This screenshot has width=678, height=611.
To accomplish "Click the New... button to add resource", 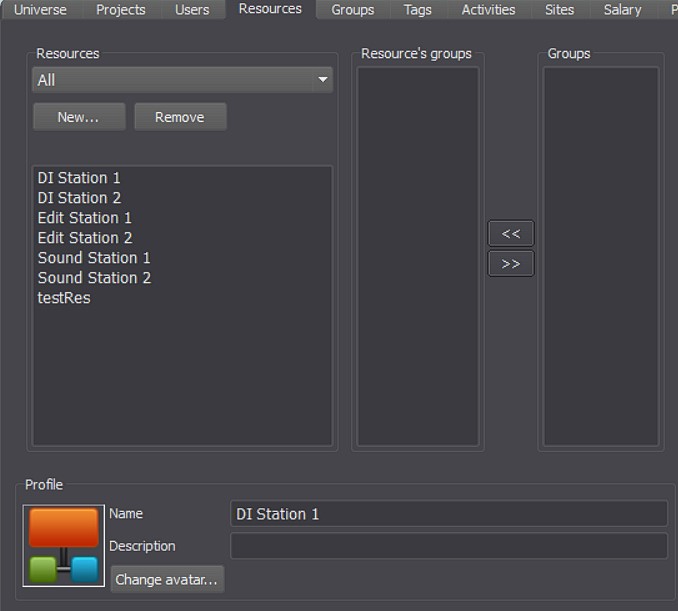I will click(79, 117).
